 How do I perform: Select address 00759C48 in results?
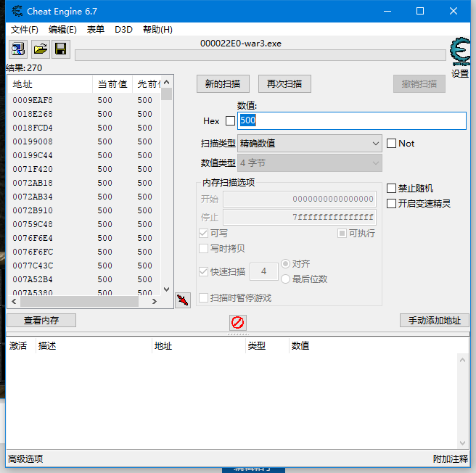pos(33,224)
